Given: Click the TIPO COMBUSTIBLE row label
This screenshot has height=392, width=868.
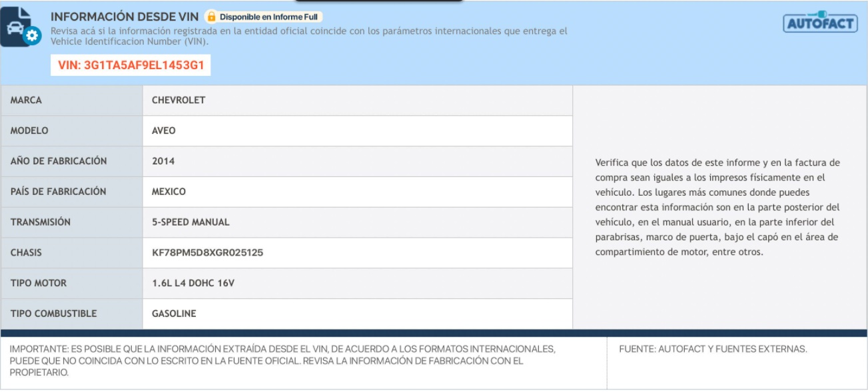Looking at the screenshot, I should click(x=53, y=314).
